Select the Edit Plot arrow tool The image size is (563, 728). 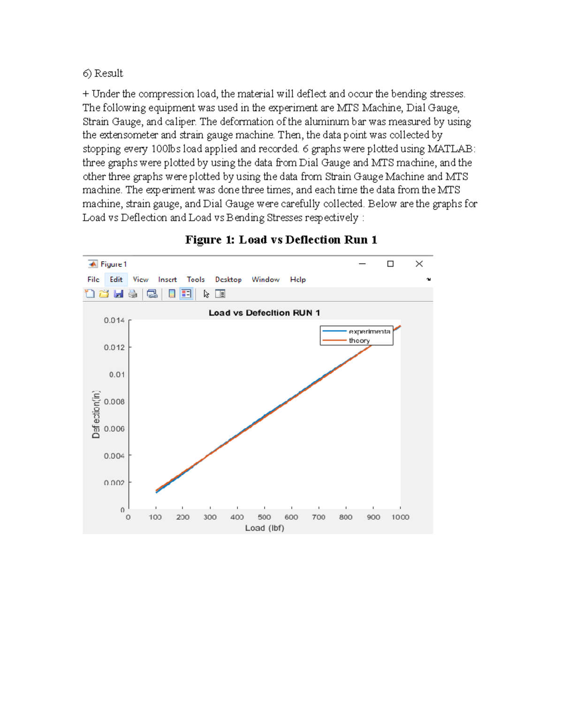pyautogui.click(x=206, y=293)
